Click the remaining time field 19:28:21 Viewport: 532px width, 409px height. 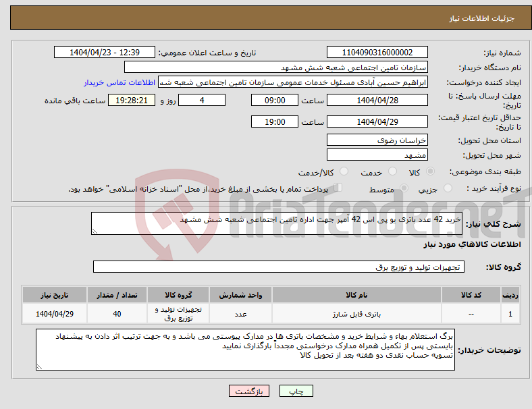(132, 100)
